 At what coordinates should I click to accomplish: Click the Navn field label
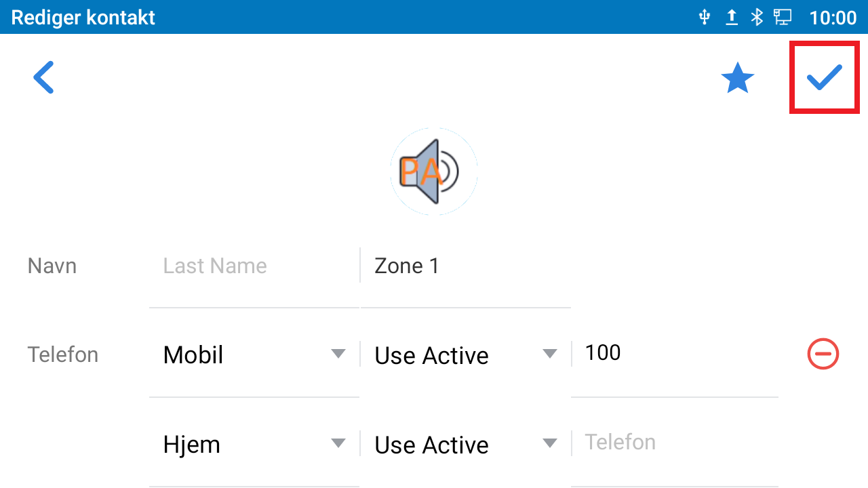(x=52, y=266)
